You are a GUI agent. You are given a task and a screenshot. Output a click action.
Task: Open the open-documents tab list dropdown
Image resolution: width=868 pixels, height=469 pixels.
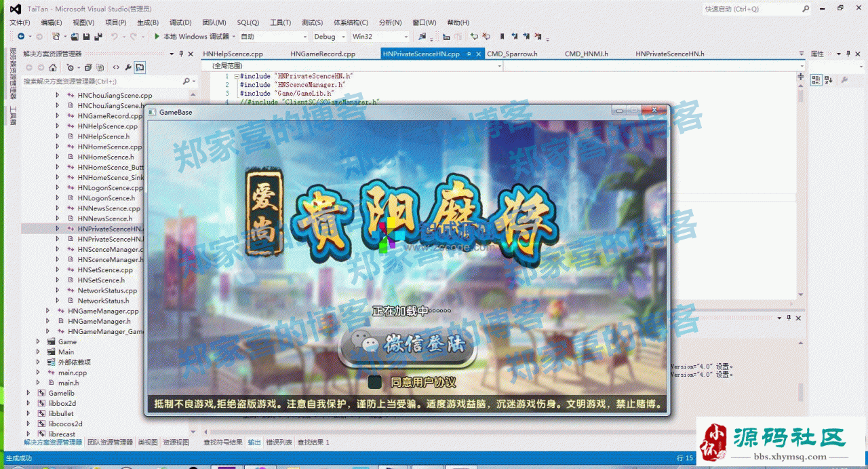(x=802, y=54)
